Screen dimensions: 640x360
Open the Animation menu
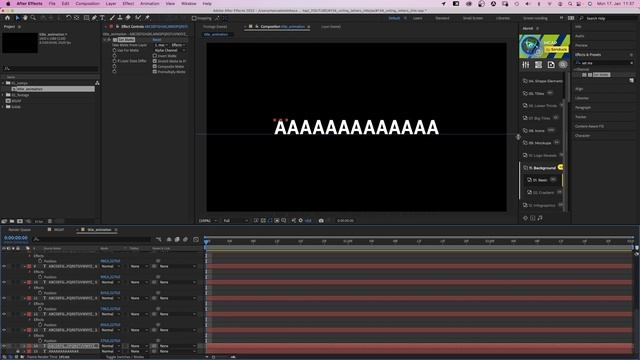click(150, 4)
